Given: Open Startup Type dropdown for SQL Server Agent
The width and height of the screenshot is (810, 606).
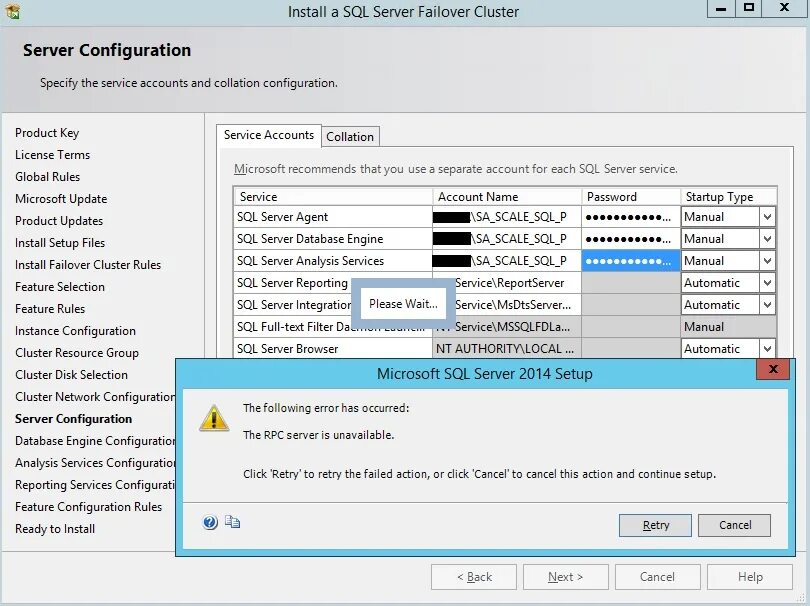Looking at the screenshot, I should coord(767,217).
